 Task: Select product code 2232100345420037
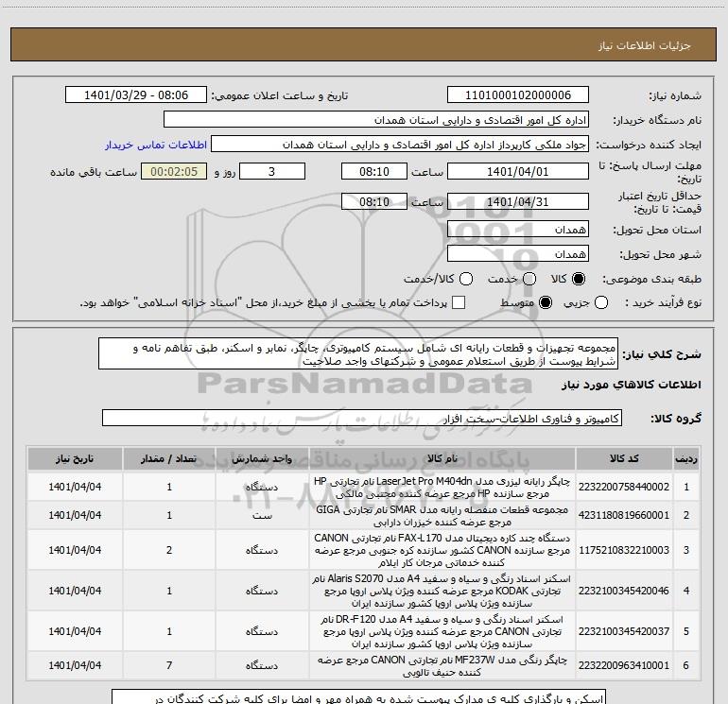pos(624,631)
